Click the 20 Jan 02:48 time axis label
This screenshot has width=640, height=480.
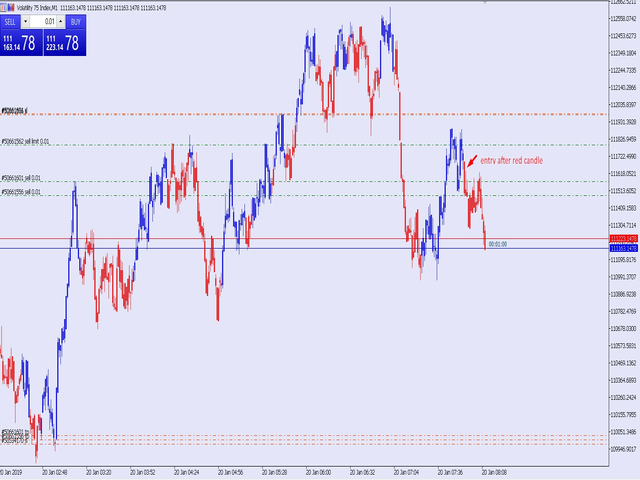[55, 472]
